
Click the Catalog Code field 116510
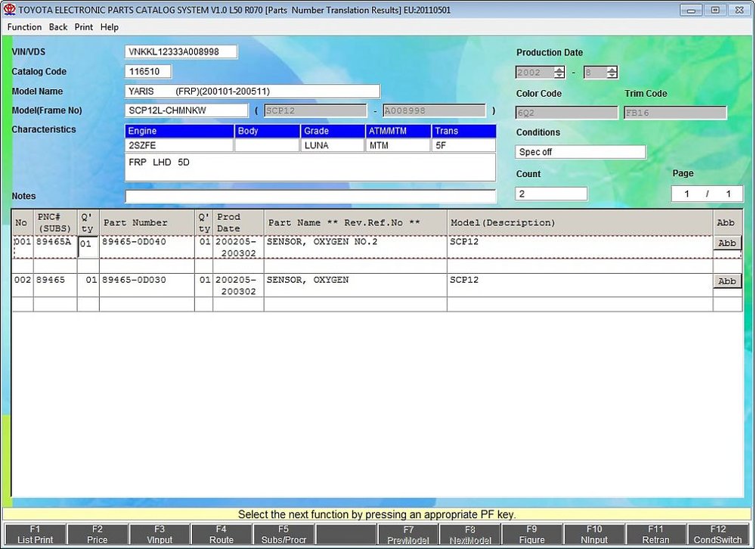[x=148, y=71]
